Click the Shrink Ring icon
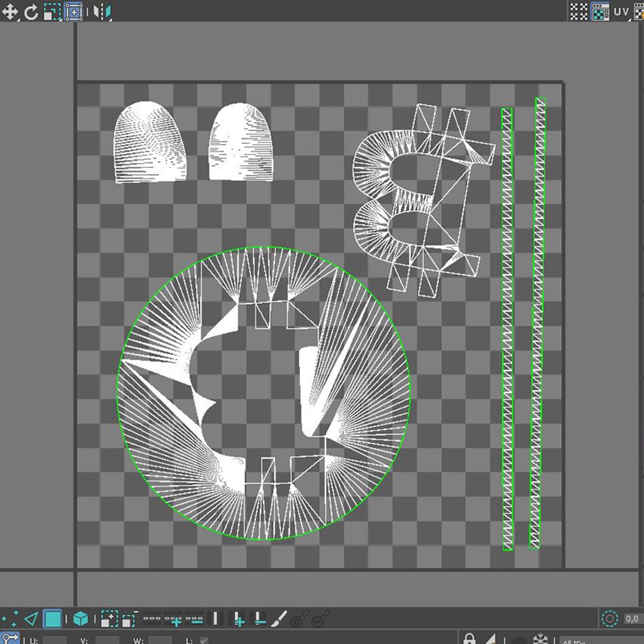Image resolution: width=644 pixels, height=644 pixels. 259,619
